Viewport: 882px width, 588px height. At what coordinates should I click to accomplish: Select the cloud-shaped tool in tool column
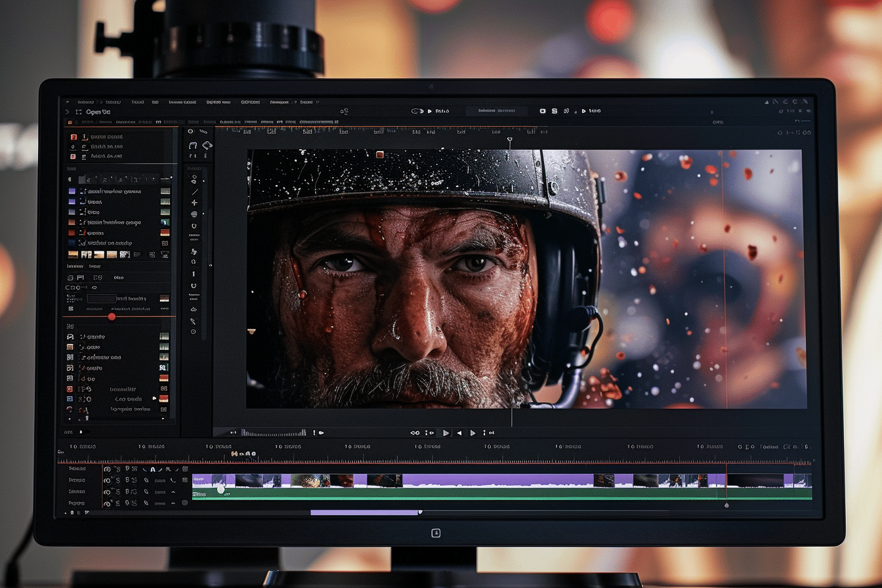pyautogui.click(x=194, y=309)
